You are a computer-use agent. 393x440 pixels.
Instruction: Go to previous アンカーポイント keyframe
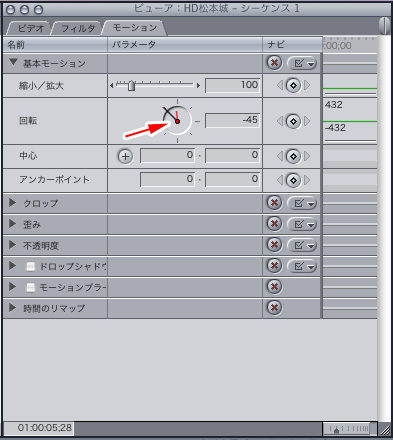tap(280, 180)
